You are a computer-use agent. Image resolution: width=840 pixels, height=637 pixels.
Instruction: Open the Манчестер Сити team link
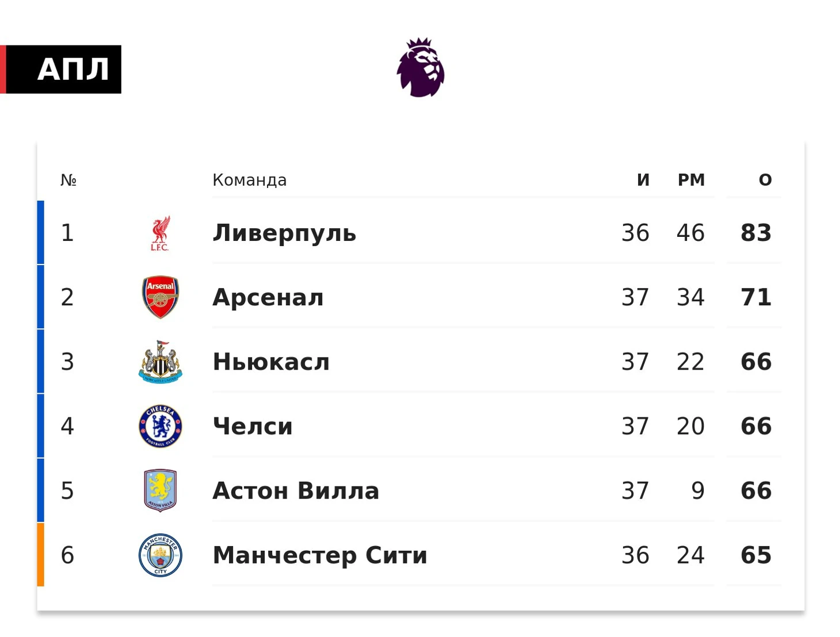(x=320, y=555)
